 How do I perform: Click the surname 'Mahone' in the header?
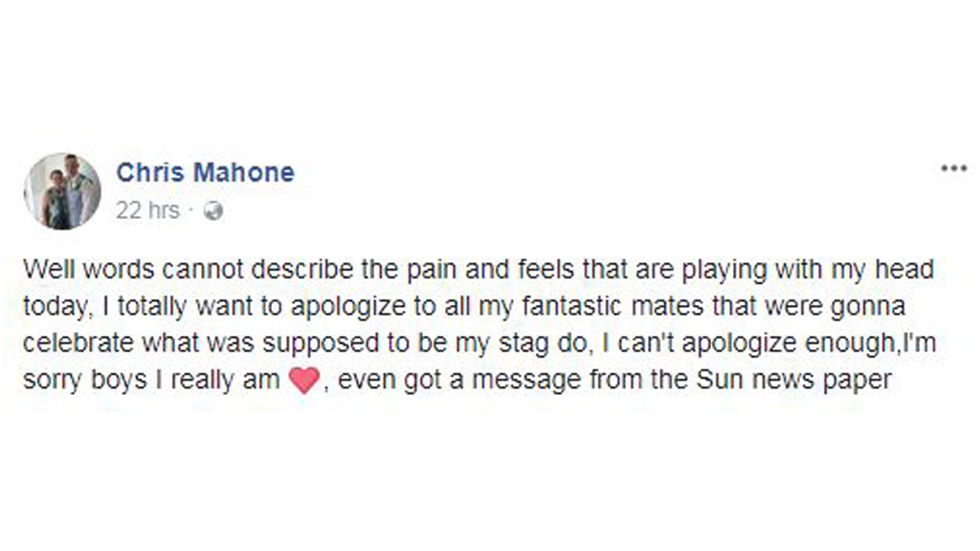click(244, 172)
